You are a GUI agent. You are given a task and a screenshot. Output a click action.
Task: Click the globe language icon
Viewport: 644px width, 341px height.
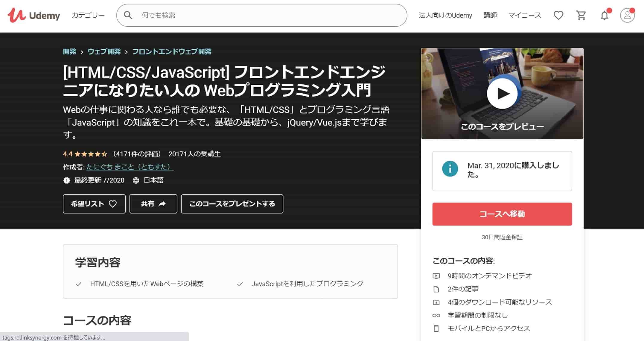(136, 180)
